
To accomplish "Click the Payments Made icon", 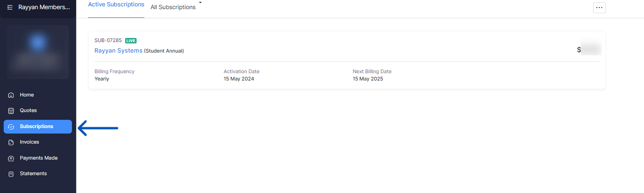I will [11, 158].
